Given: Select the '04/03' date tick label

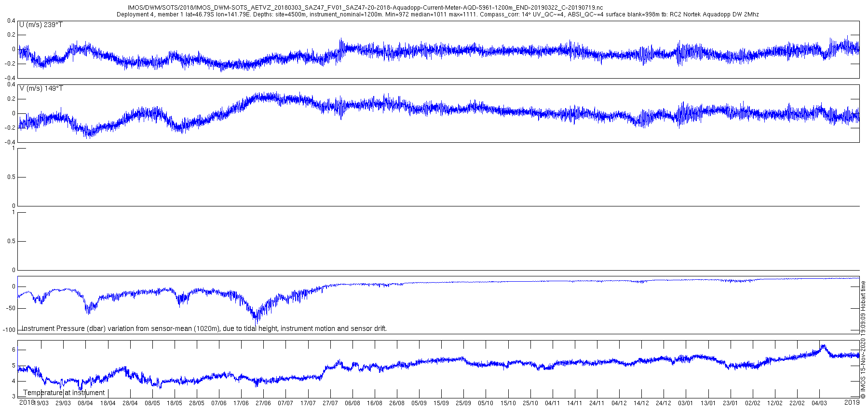Looking at the screenshot, I should point(819,403).
